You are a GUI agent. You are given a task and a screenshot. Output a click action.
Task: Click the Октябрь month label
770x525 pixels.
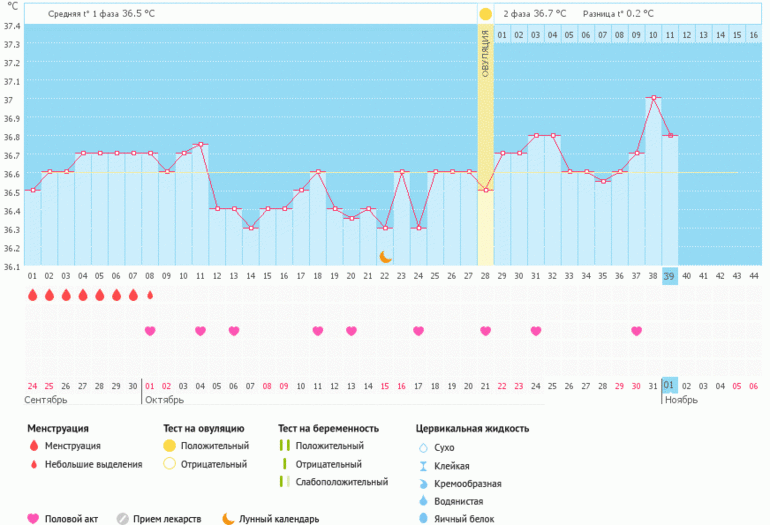coord(165,400)
